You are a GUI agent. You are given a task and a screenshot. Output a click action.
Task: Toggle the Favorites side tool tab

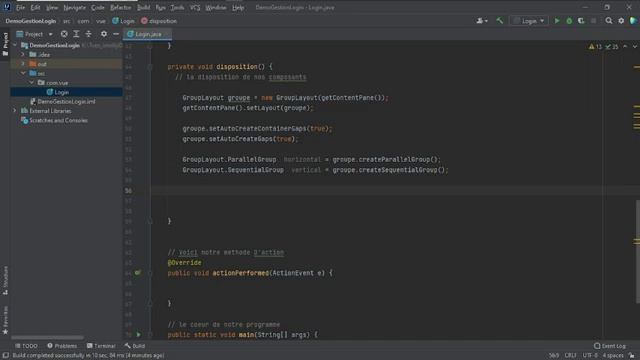(x=5, y=320)
